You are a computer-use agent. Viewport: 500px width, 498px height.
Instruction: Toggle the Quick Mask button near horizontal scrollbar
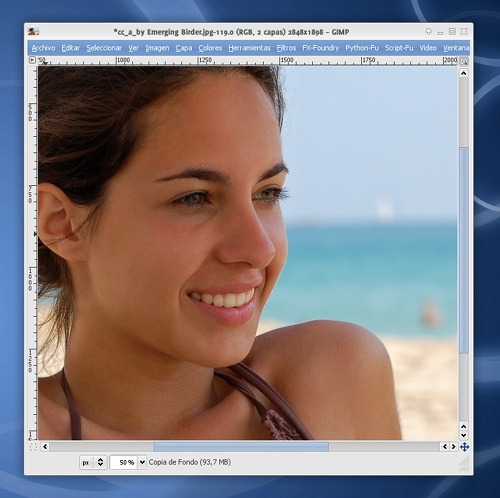(33, 447)
